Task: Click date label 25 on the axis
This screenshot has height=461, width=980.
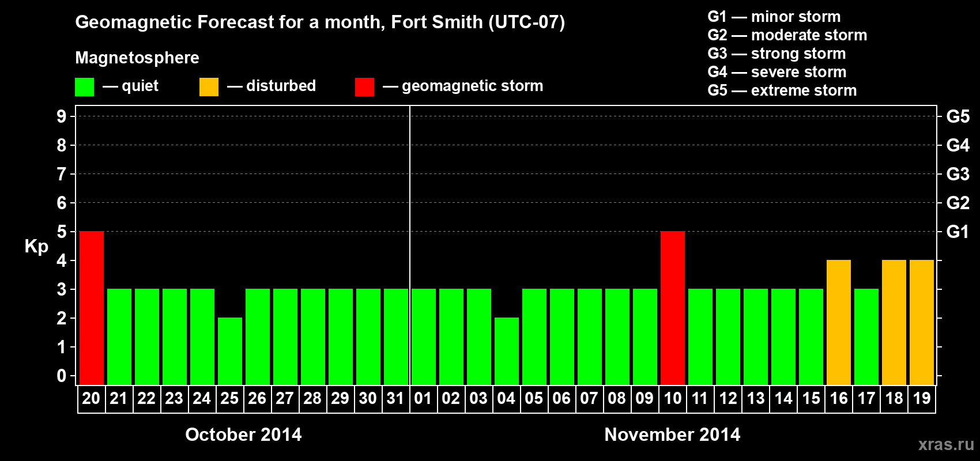Action: (229, 398)
